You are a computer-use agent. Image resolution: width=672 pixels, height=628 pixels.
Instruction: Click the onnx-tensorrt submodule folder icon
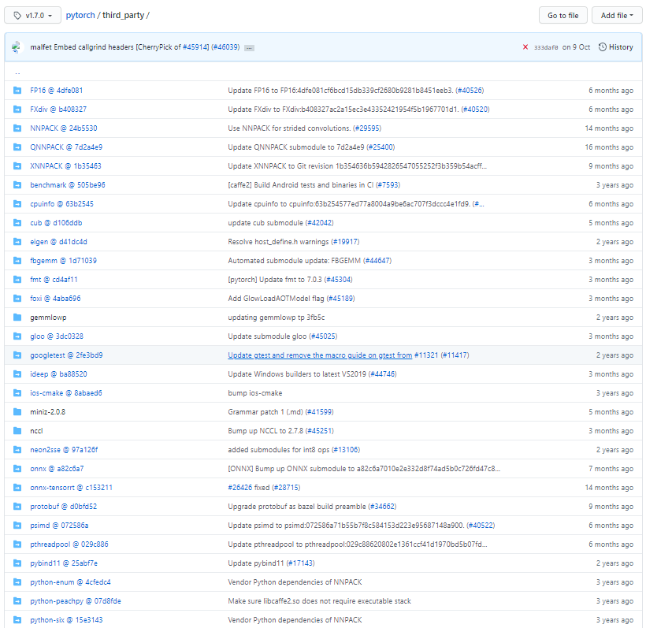pos(17,488)
